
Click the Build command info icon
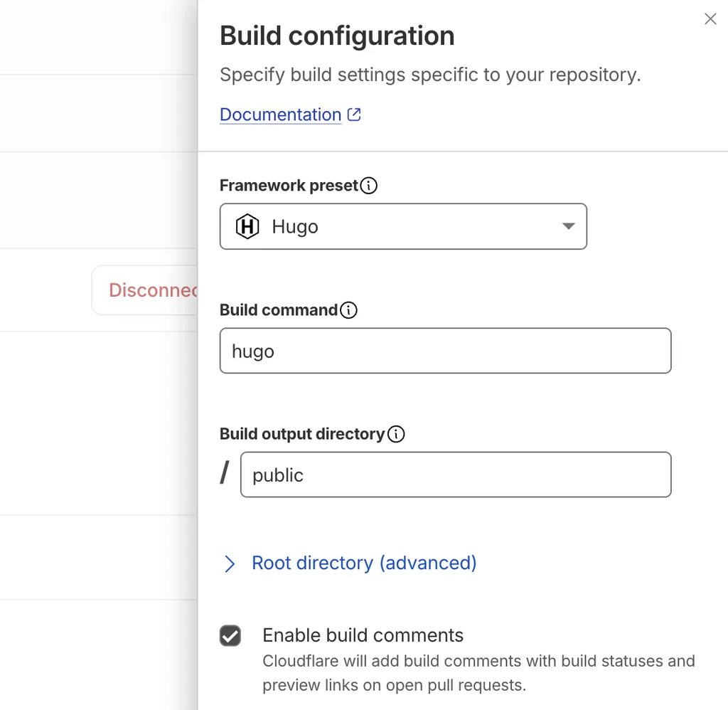[348, 310]
